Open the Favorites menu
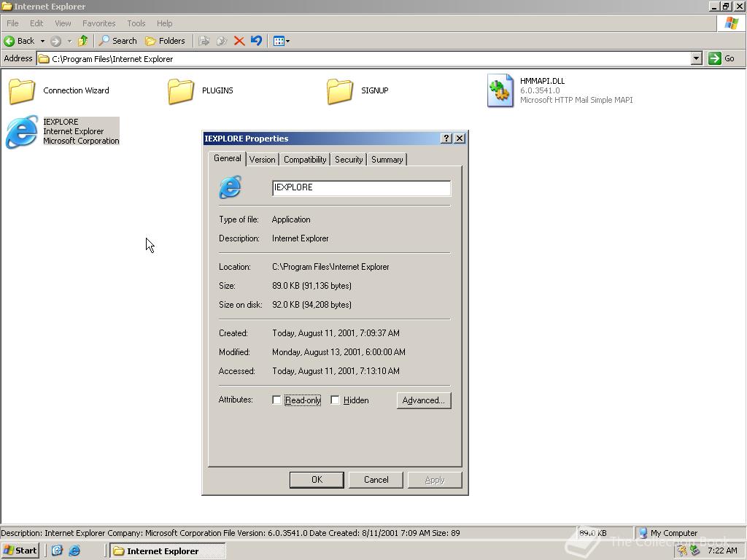The width and height of the screenshot is (747, 560). [98, 23]
